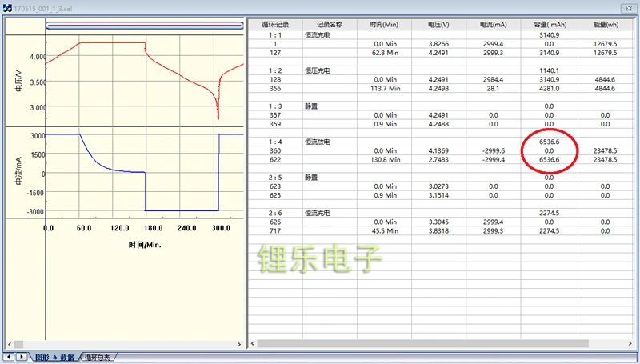640x364 pixels.
Task: Click the 1140.1 capacity cell
Action: click(x=550, y=70)
